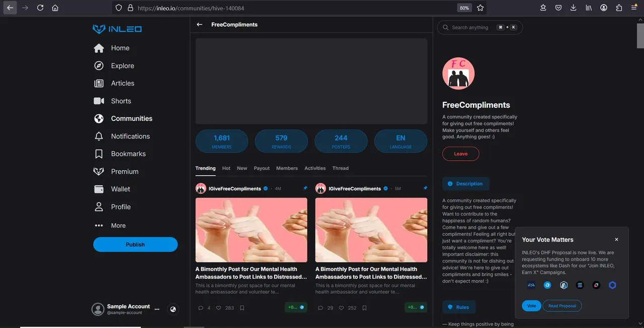The width and height of the screenshot is (644, 328).
Task: Bookmark the post with 252 likes
Action: pyautogui.click(x=364, y=308)
